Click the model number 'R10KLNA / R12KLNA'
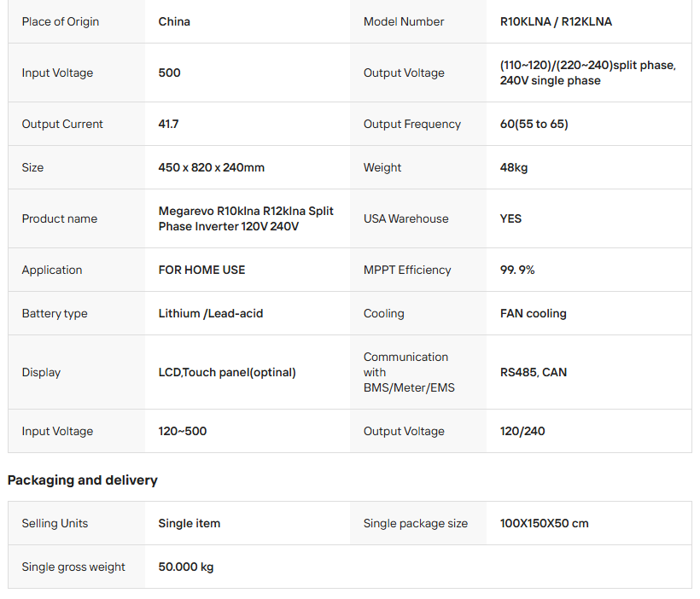The width and height of the screenshot is (700, 599). click(556, 21)
